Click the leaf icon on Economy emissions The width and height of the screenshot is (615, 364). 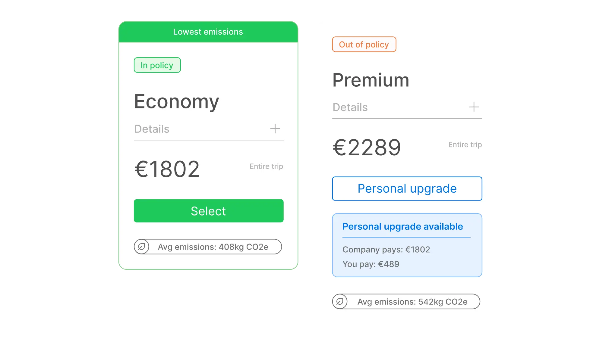point(141,247)
